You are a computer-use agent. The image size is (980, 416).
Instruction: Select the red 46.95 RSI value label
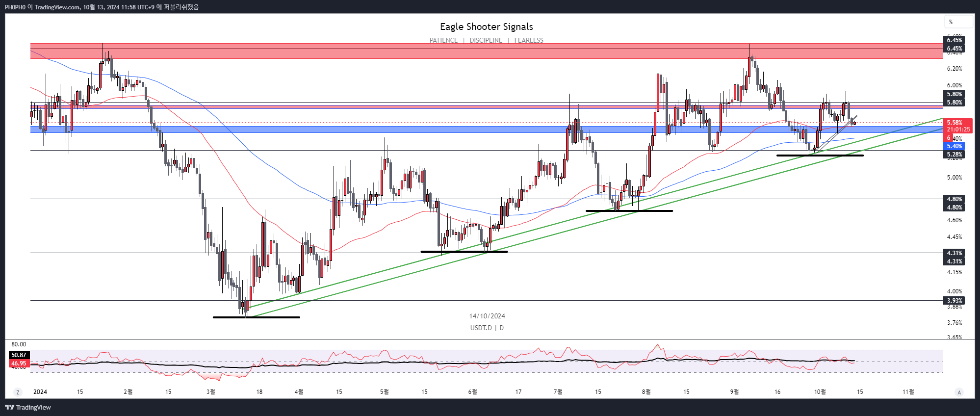coord(19,364)
